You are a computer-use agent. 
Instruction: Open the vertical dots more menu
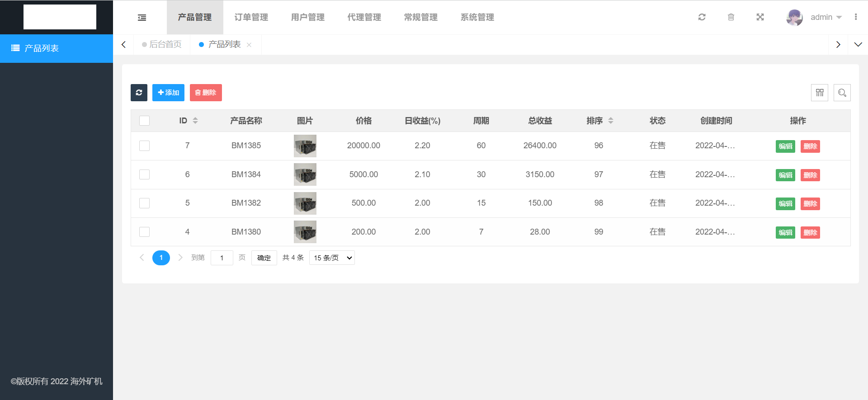pos(856,17)
